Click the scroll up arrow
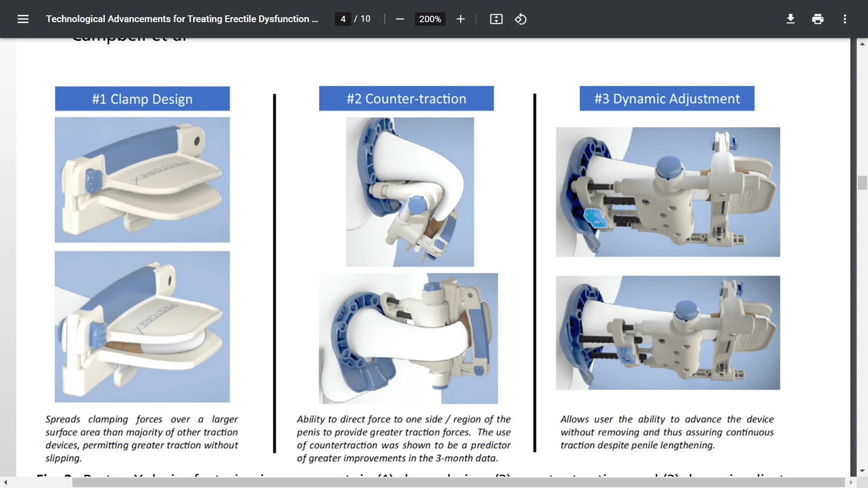 click(x=862, y=44)
